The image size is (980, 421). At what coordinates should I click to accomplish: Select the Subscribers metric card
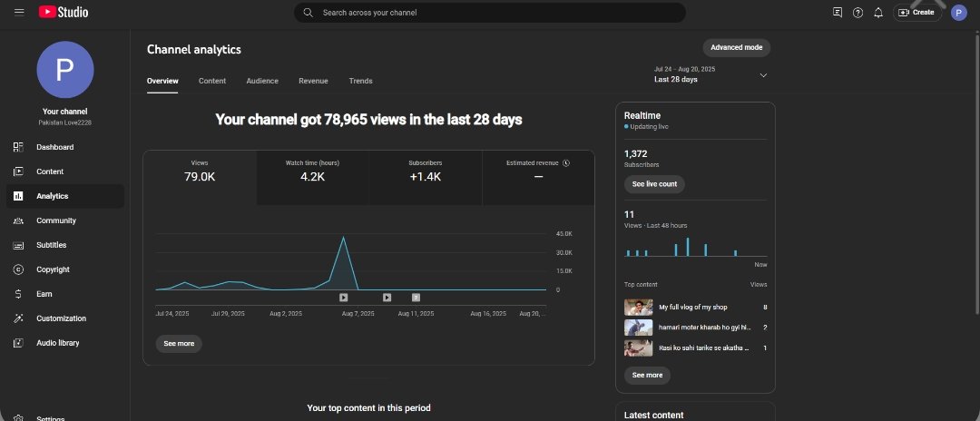point(425,173)
